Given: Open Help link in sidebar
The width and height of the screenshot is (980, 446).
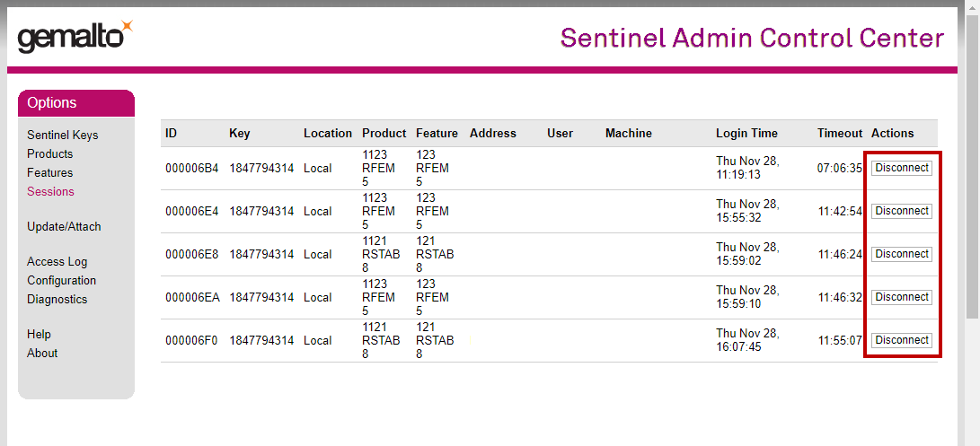Looking at the screenshot, I should [x=39, y=335].
